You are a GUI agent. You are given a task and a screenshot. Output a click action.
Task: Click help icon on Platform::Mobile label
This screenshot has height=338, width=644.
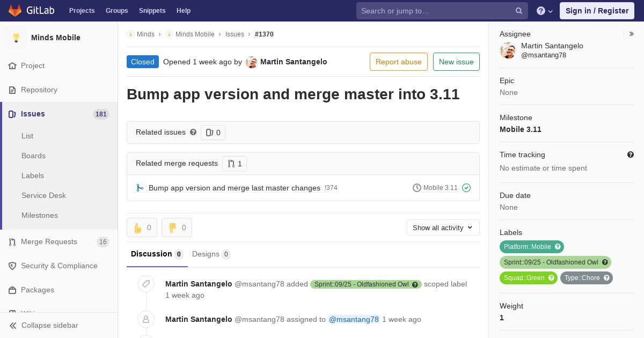coord(558,247)
